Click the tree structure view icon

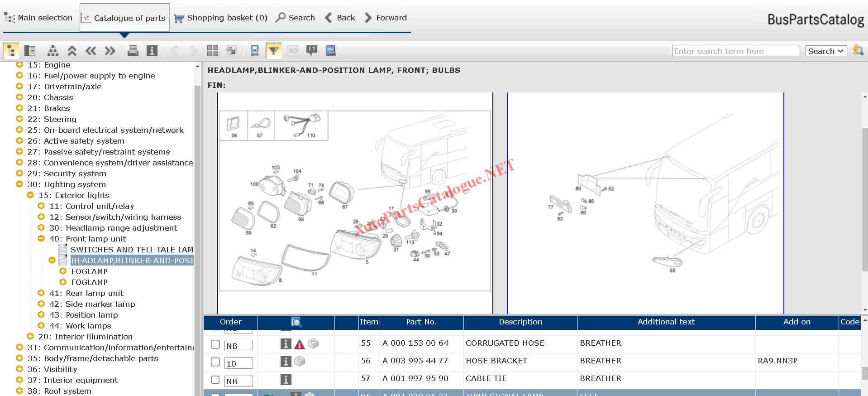click(11, 51)
